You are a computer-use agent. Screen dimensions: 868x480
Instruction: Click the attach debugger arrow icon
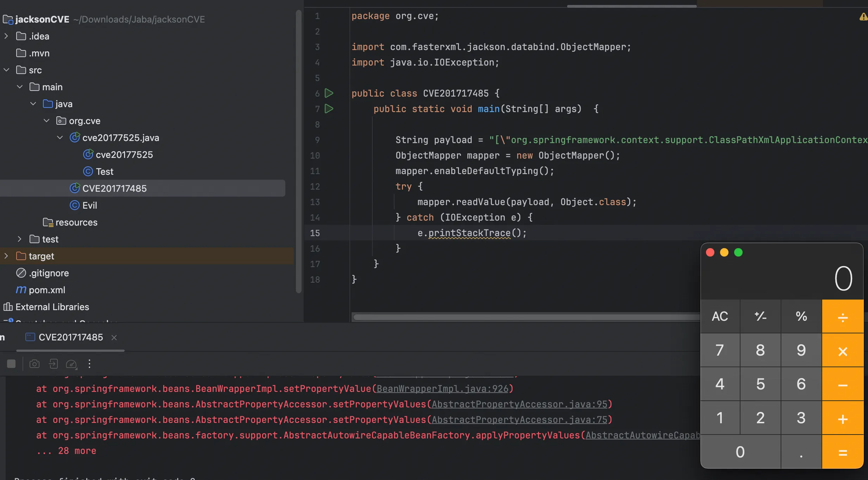pyautogui.click(x=53, y=364)
